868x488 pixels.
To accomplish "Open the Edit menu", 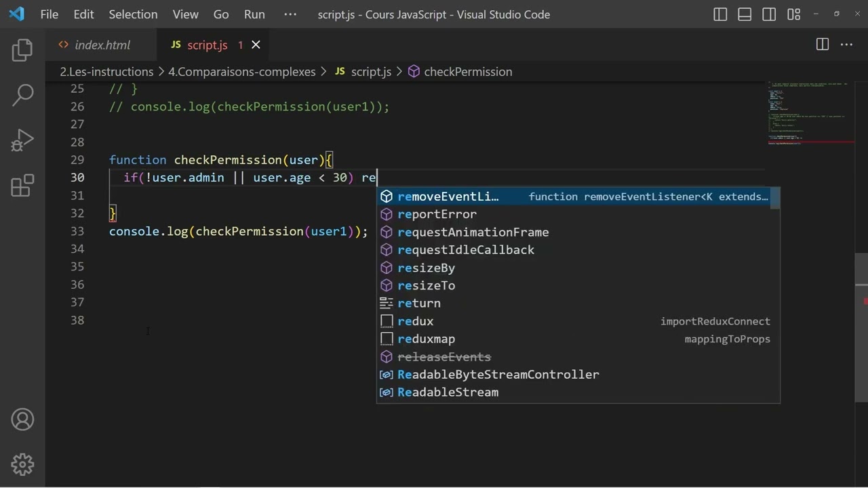I will (x=83, y=14).
